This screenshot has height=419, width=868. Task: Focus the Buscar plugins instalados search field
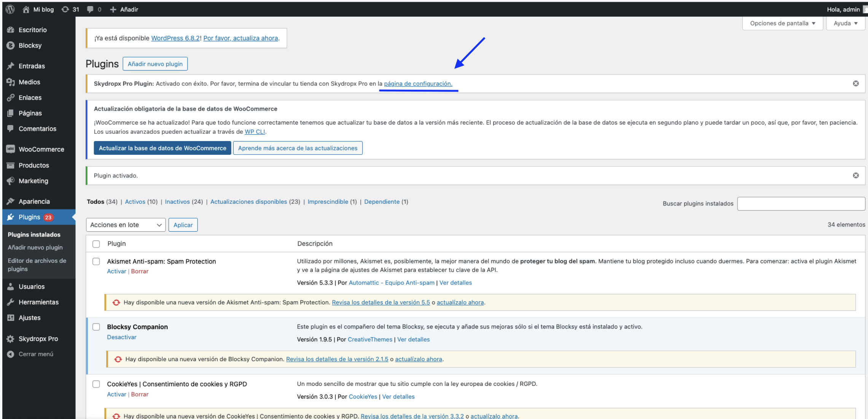pos(801,203)
